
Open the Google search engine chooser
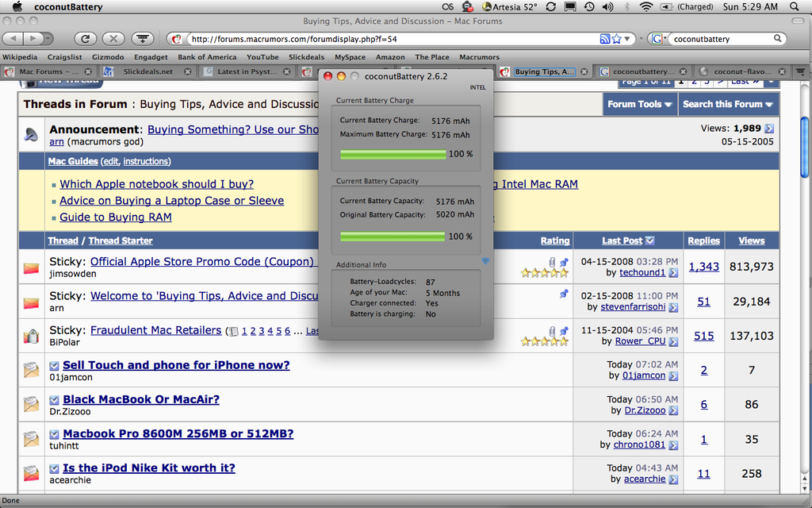point(657,39)
